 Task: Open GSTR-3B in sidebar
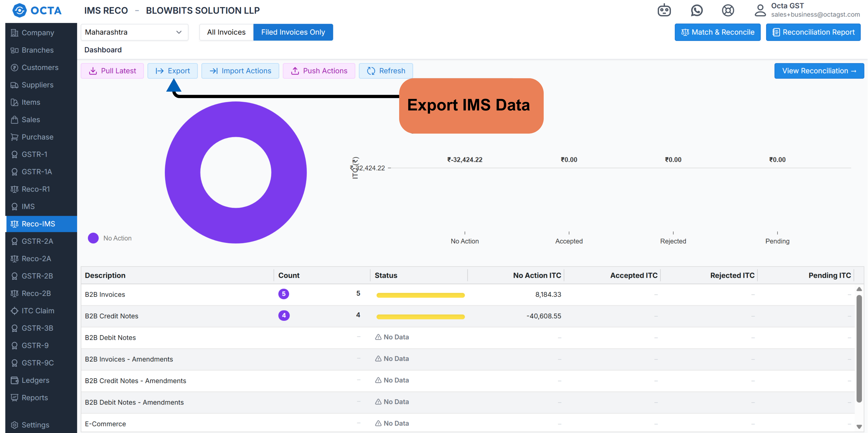coord(37,328)
